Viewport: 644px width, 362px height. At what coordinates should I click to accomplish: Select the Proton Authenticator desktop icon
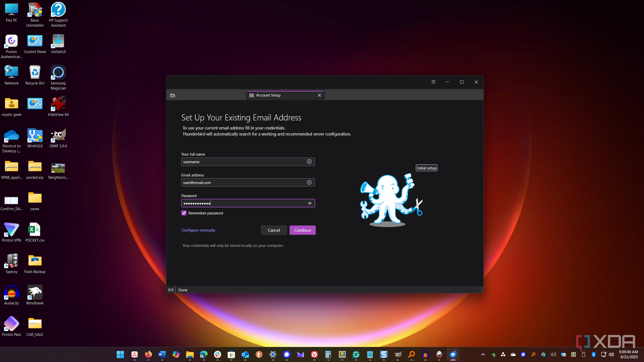tap(12, 46)
